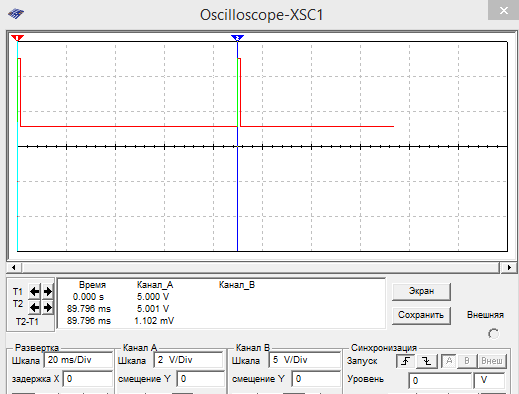Click the Канал_A column header
The image size is (519, 394).
click(x=155, y=285)
